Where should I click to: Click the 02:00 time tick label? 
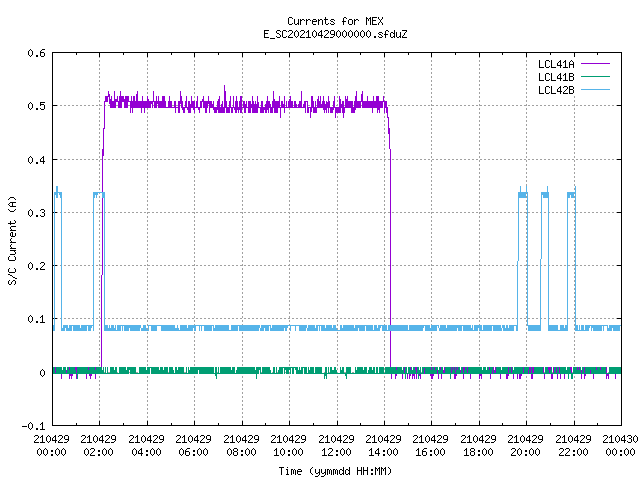tap(98, 452)
